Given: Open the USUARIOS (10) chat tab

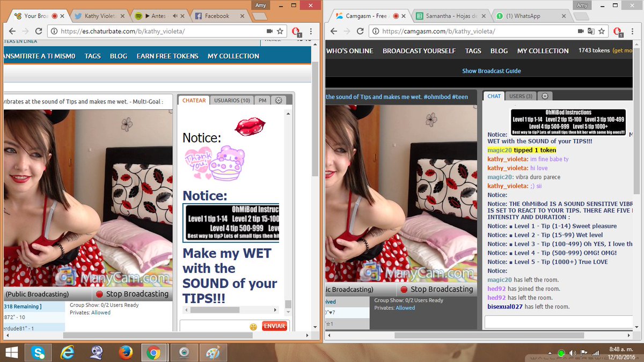Looking at the screenshot, I should click(232, 100).
